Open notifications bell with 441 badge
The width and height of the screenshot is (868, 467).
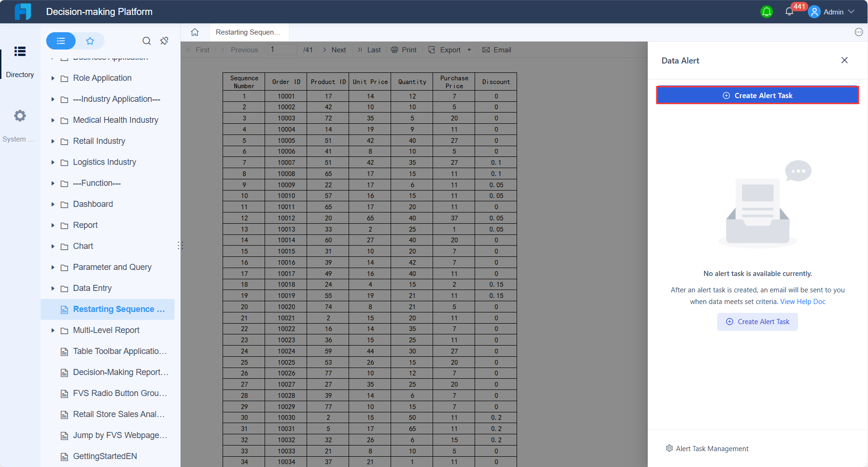pos(790,12)
